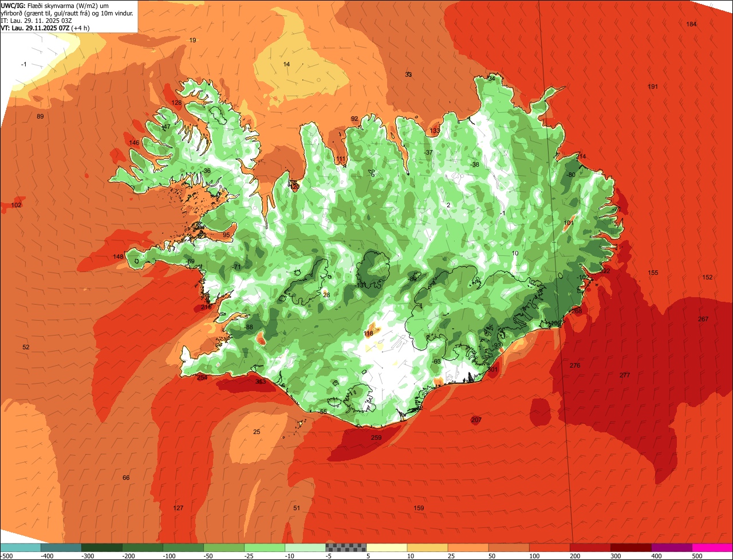Click the map value 207 on the ocean

(476, 420)
